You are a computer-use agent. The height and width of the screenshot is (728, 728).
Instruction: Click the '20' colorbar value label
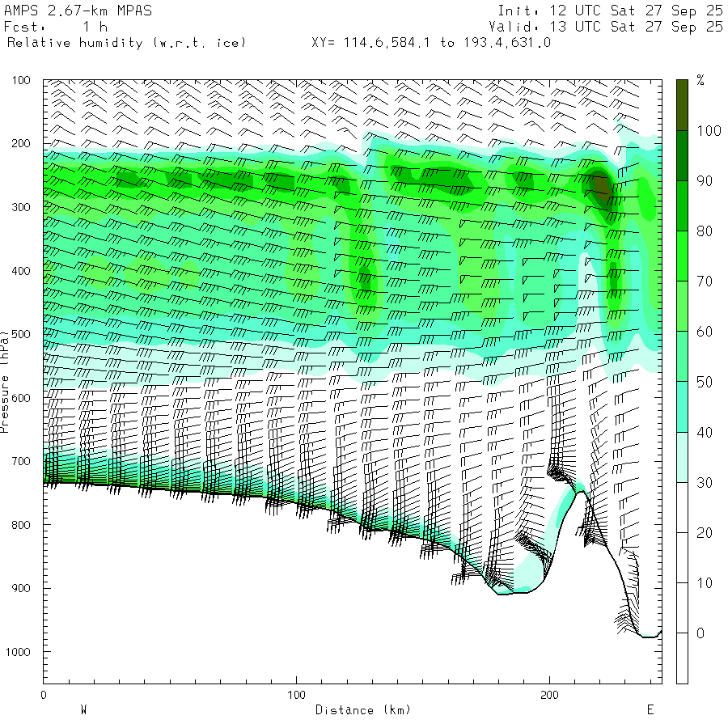tap(705, 532)
